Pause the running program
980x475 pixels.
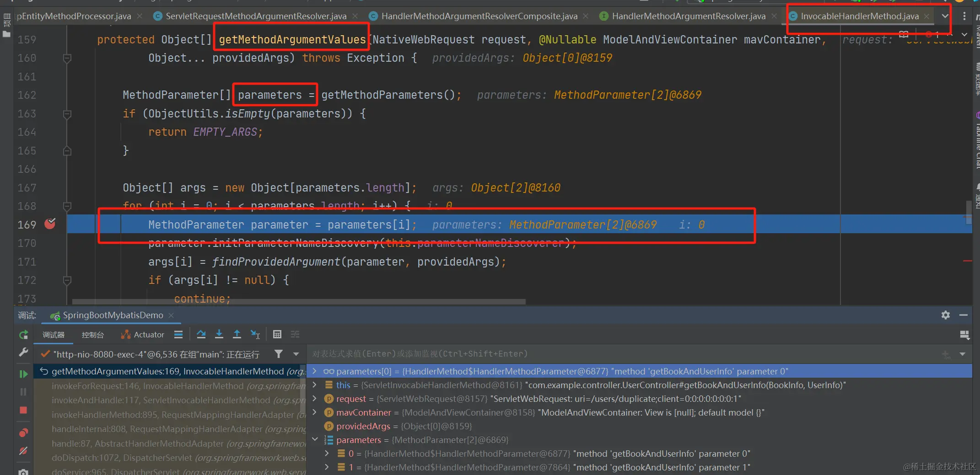click(x=23, y=392)
